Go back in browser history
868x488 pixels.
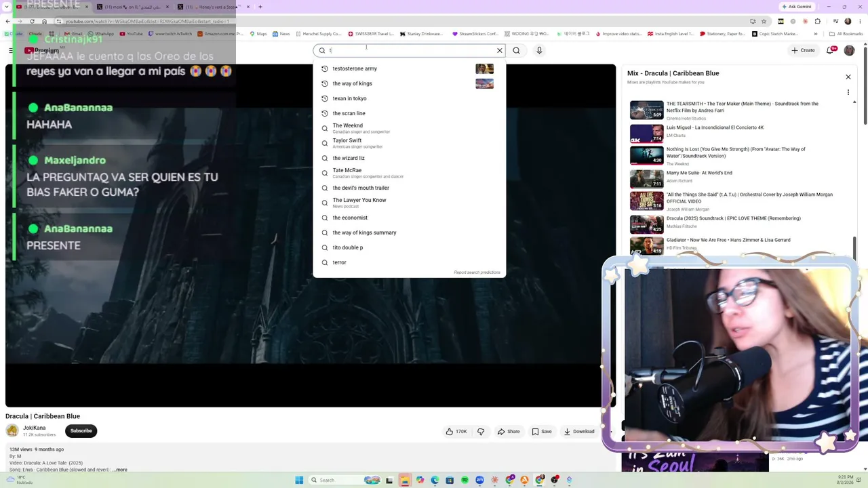point(8,21)
